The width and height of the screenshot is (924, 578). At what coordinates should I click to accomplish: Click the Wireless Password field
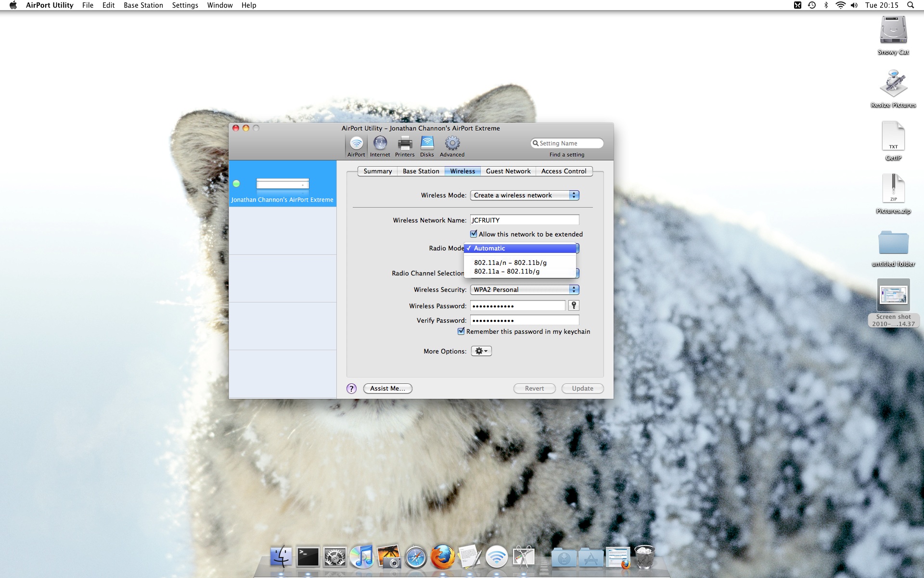518,306
